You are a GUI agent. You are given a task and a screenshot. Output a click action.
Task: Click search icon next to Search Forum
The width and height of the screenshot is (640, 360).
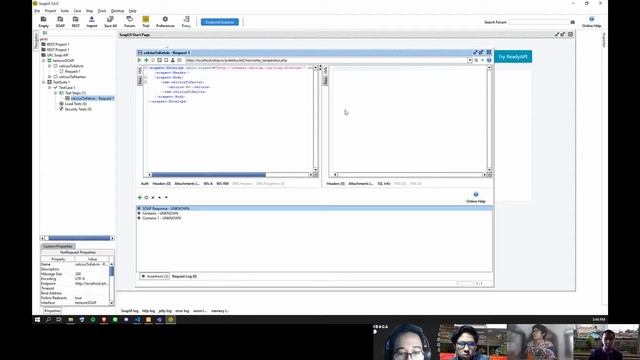[x=572, y=22]
